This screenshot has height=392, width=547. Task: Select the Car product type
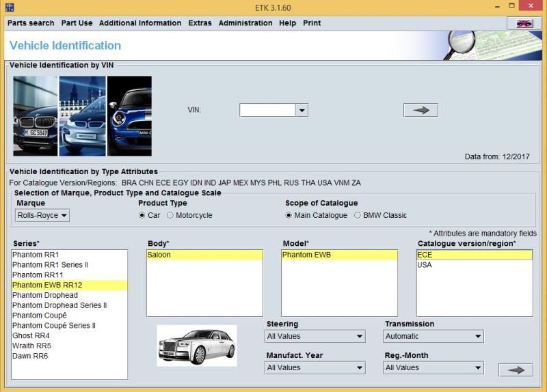[142, 215]
